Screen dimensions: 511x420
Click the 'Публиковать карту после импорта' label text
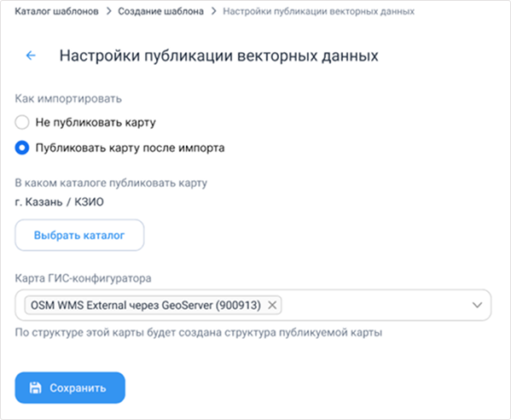pyautogui.click(x=130, y=148)
